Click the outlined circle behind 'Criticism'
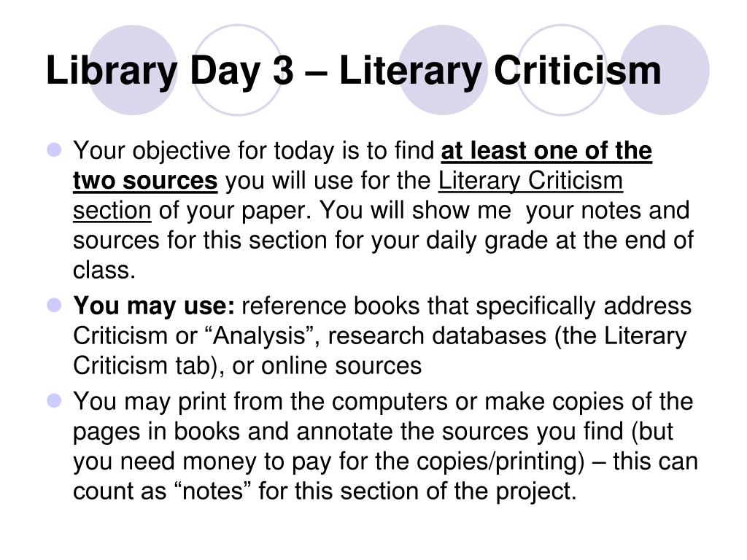This screenshot has height=560, width=747. coord(562,70)
